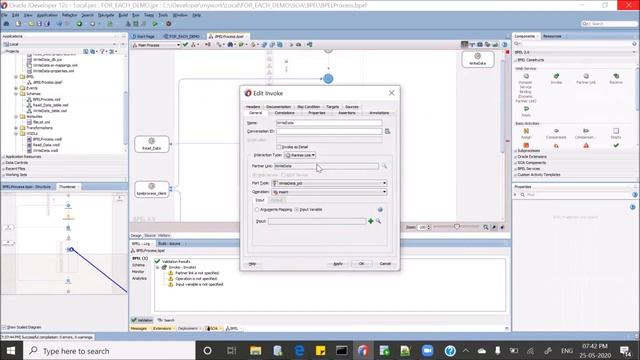Click the green back navigation icon in toolbar
The image size is (640, 360).
(79, 24)
